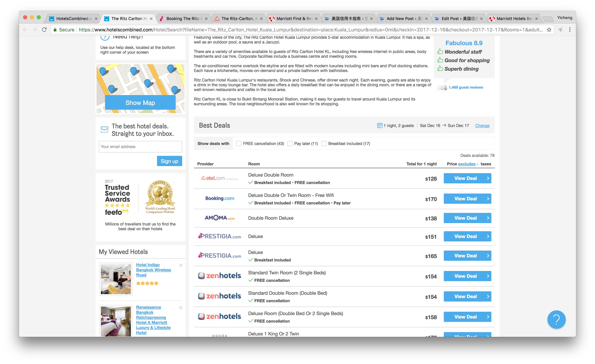Image resolution: width=595 pixels, height=364 pixels.
Task: Remove Hotel Indigo from viewed hotels
Action: (x=181, y=265)
